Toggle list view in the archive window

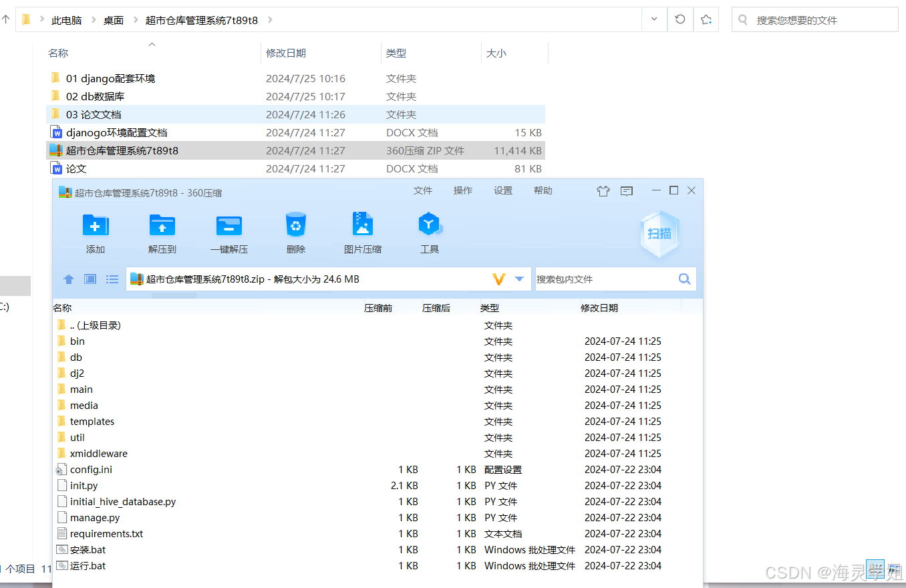111,279
